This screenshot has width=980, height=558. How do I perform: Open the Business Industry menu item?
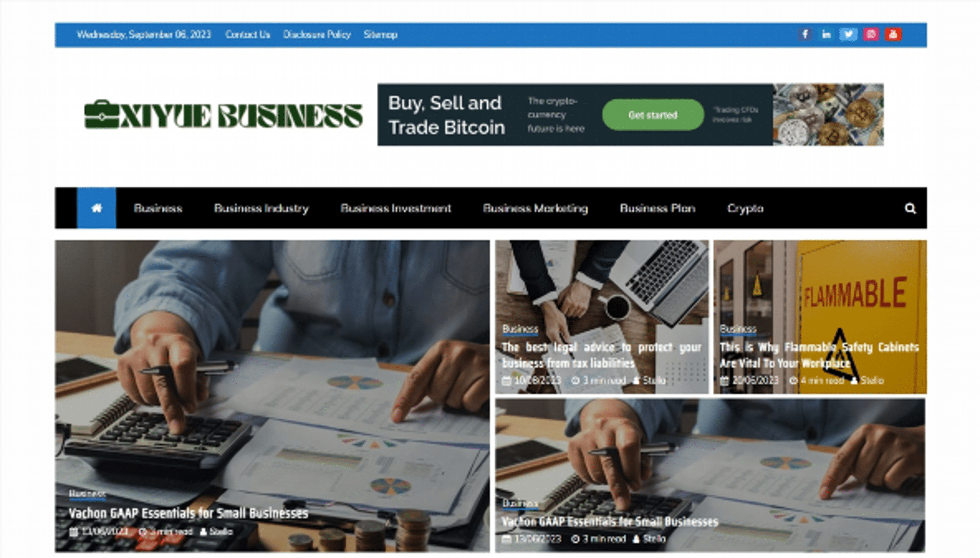tap(261, 208)
